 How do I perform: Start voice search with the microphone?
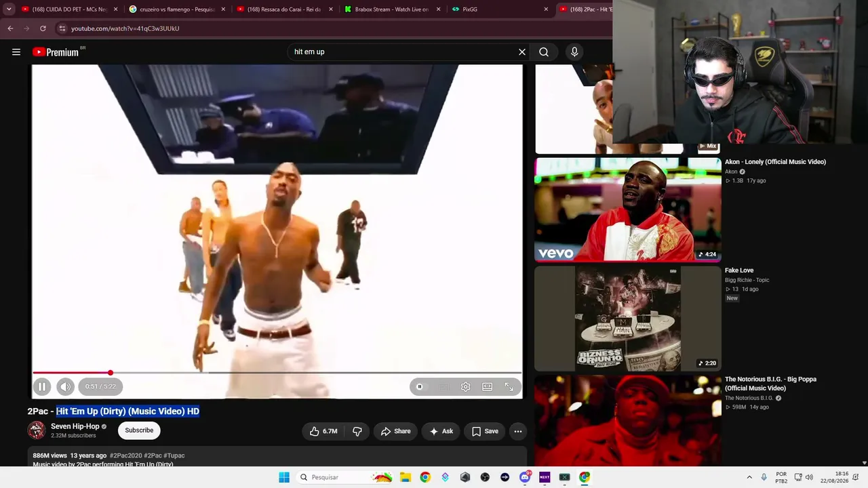574,52
